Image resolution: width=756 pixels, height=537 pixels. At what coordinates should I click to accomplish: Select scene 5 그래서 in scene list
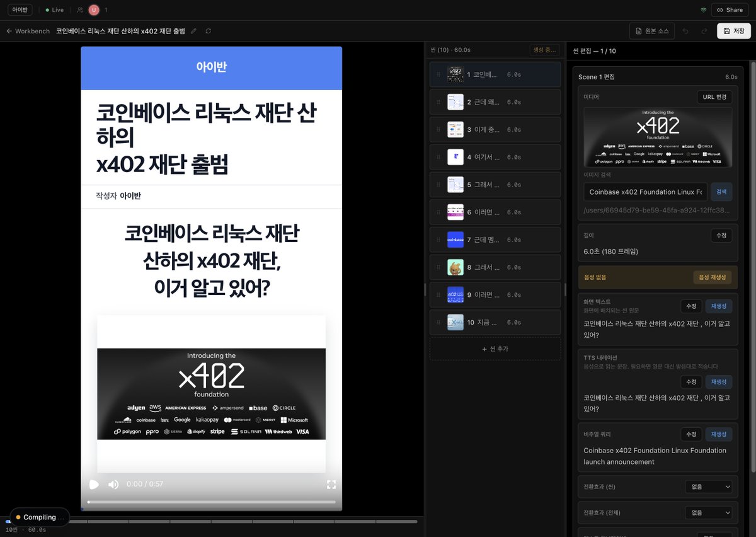[495, 185]
